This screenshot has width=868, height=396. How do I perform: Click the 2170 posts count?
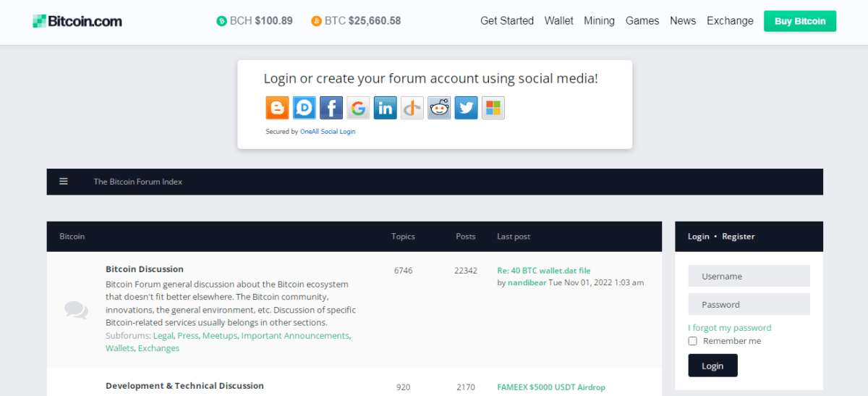click(x=466, y=387)
